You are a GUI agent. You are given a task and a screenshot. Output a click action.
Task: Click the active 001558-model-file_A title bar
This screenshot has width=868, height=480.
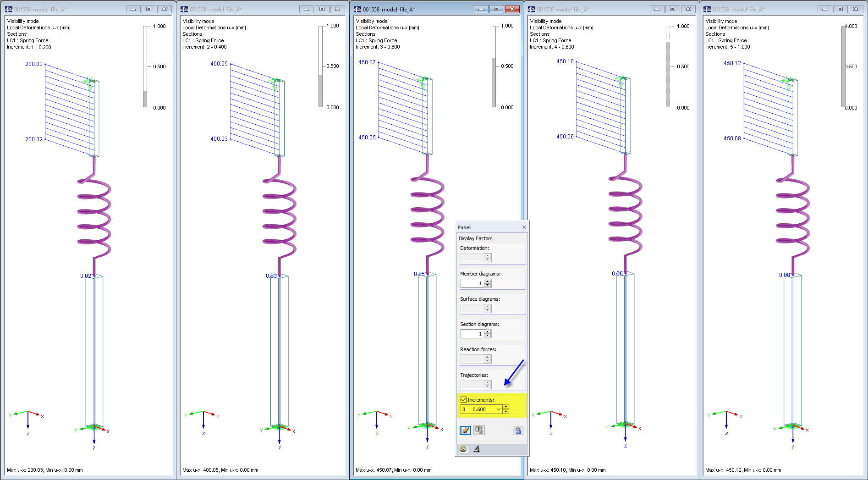click(403, 9)
